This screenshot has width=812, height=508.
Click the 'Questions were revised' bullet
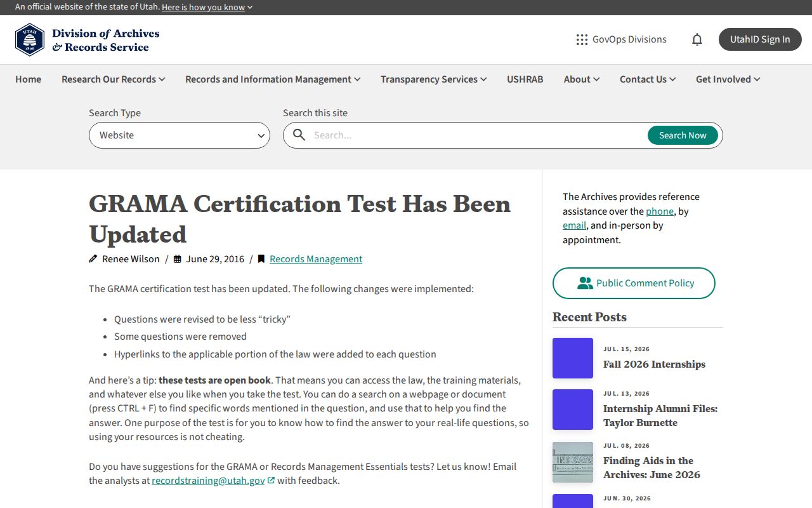coord(202,319)
